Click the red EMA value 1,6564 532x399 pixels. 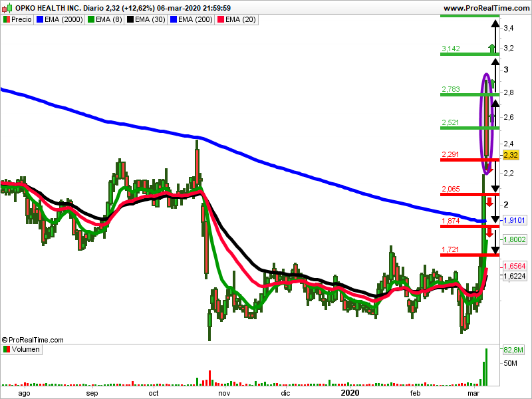click(x=514, y=266)
